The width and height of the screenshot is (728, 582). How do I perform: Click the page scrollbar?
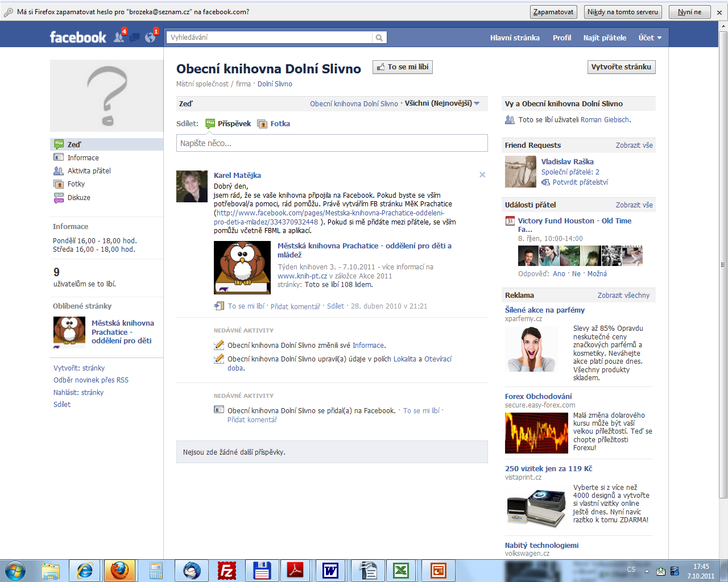click(x=723, y=264)
